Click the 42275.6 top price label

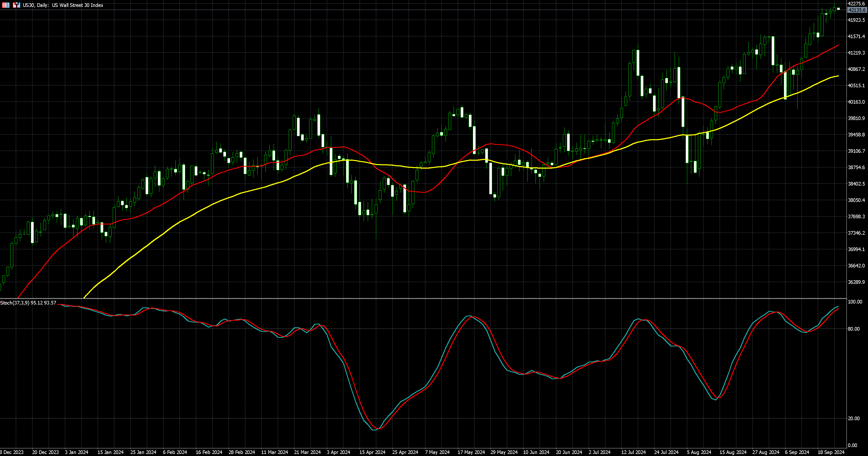coord(856,4)
